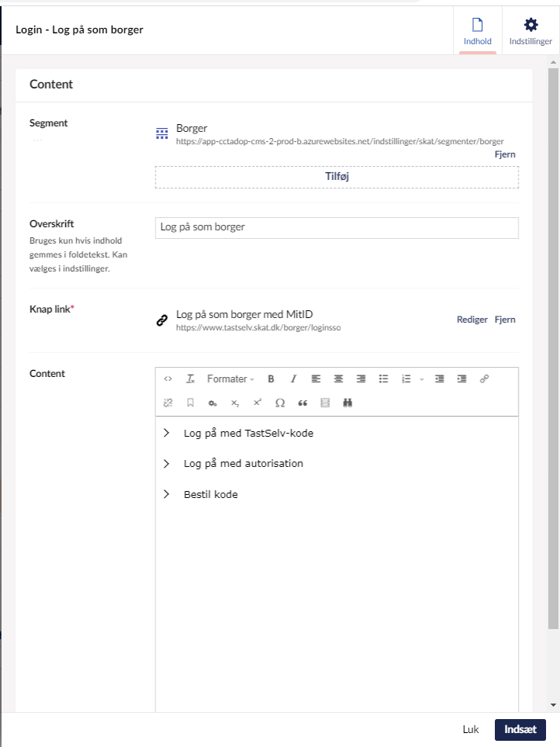Image resolution: width=560 pixels, height=747 pixels.
Task: Switch to the Indhold tab
Action: click(x=477, y=31)
